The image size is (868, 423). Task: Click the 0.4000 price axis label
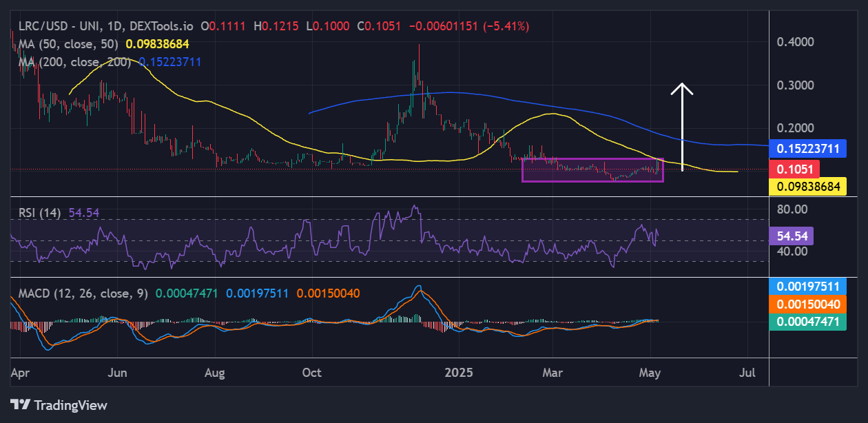tap(795, 42)
